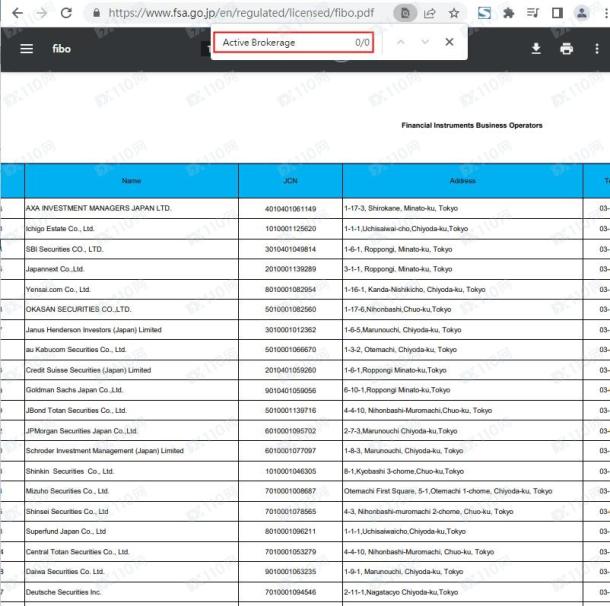Select Goldman Sachs Japan Co.,Ltd. cell
Image resolution: width=610 pixels, height=606 pixels.
point(131,390)
